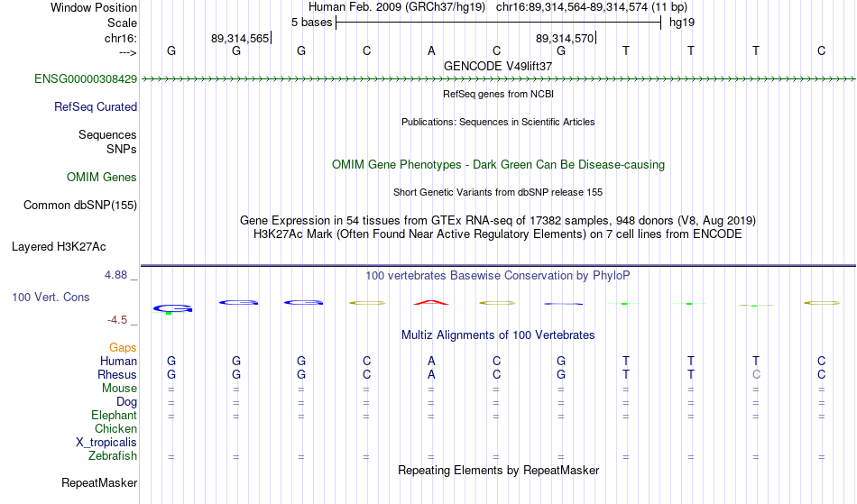Click the OMIM Genes track label
Screen dimensions: 857x504
(101, 178)
